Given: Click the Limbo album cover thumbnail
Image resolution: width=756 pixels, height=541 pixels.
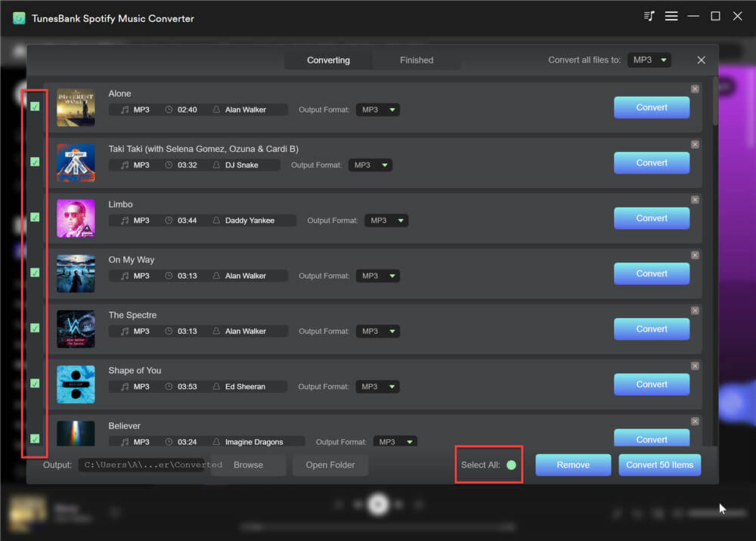Looking at the screenshot, I should (76, 218).
